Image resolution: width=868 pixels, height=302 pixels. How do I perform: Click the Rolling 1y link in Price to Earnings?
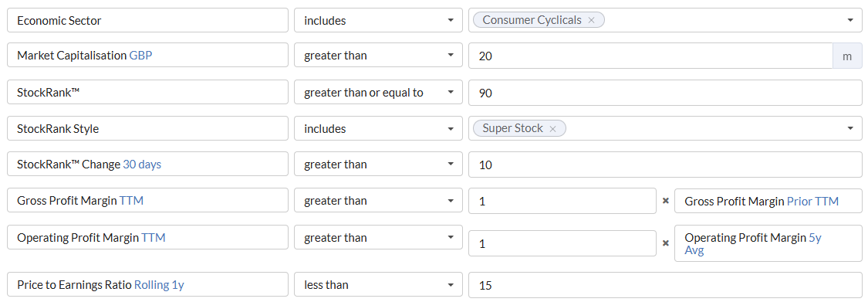(x=159, y=285)
